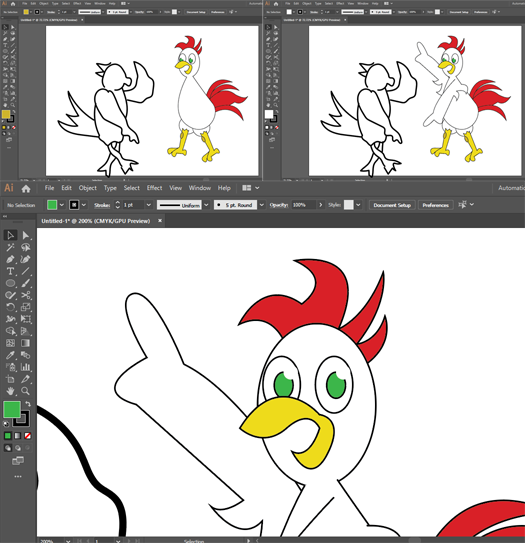The width and height of the screenshot is (525, 543).
Task: Open the Type menu in large window
Action: pyautogui.click(x=110, y=188)
